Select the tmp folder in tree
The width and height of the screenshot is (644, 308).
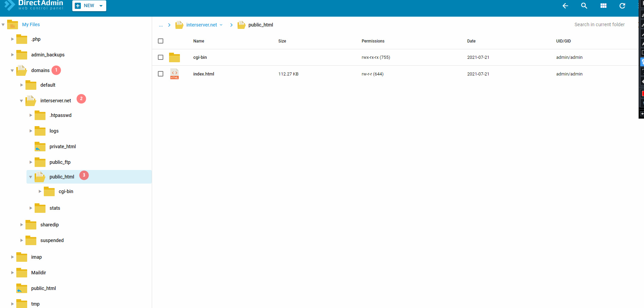[x=35, y=304]
